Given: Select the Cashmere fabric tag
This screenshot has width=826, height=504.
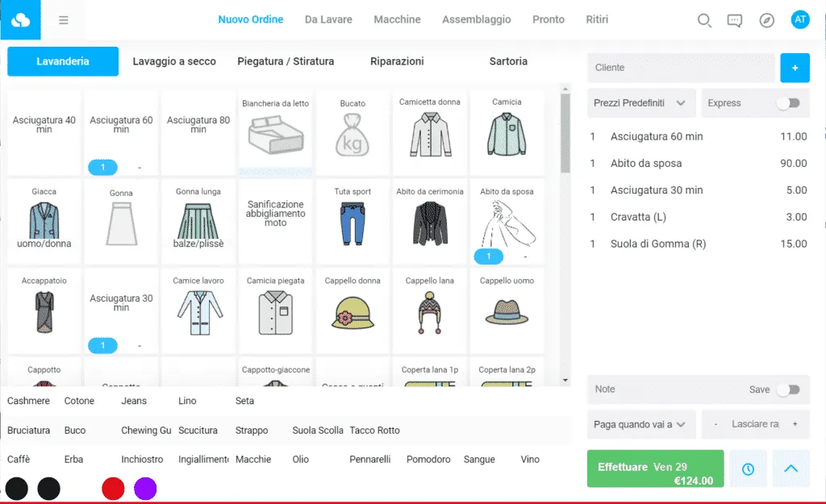Looking at the screenshot, I should [28, 401].
